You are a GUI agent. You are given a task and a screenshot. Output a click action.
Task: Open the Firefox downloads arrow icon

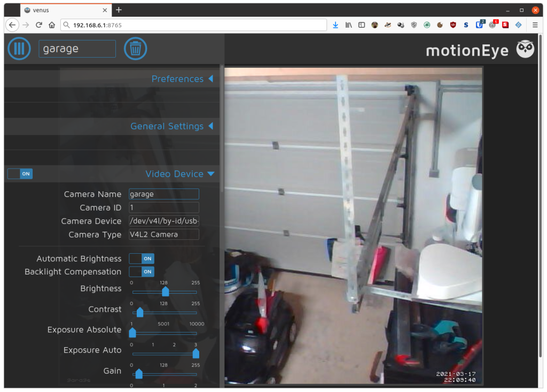coord(335,25)
